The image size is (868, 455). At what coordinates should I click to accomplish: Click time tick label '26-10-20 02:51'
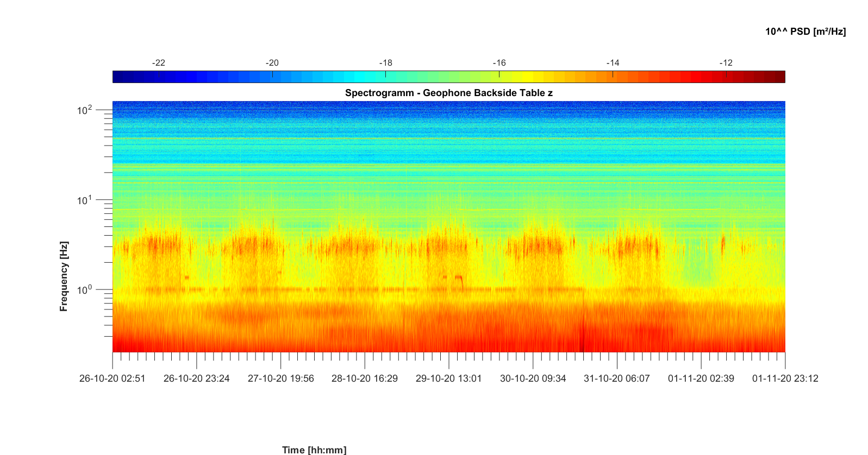[113, 378]
